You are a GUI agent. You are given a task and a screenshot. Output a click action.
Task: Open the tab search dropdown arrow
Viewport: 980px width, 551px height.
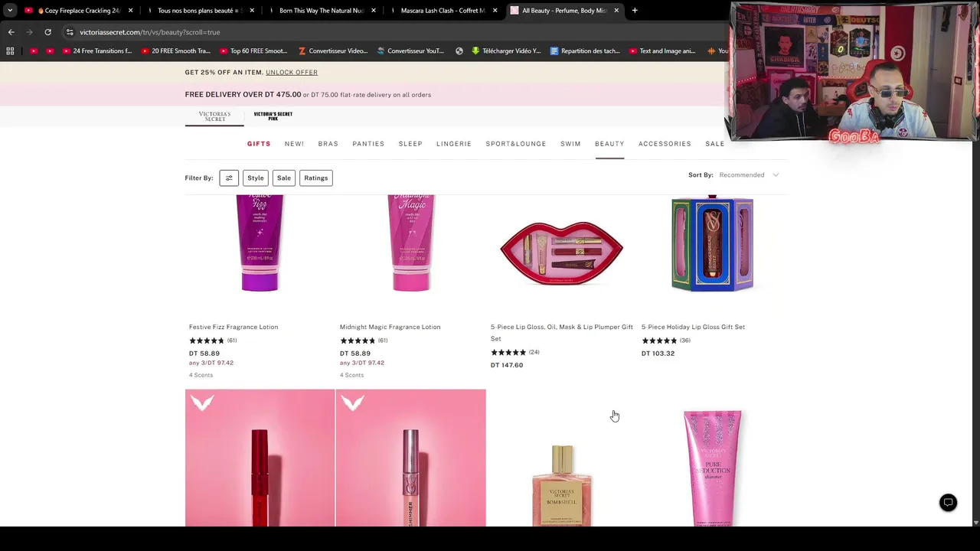tap(10, 11)
